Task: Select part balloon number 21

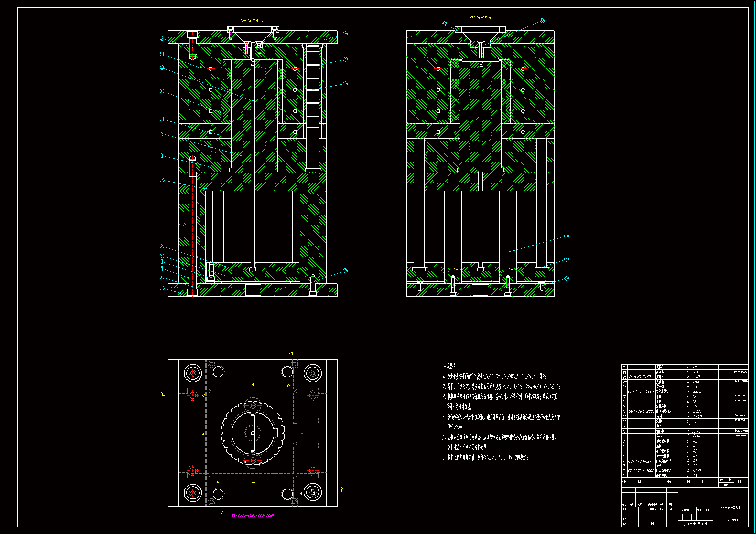Action: pos(566,236)
